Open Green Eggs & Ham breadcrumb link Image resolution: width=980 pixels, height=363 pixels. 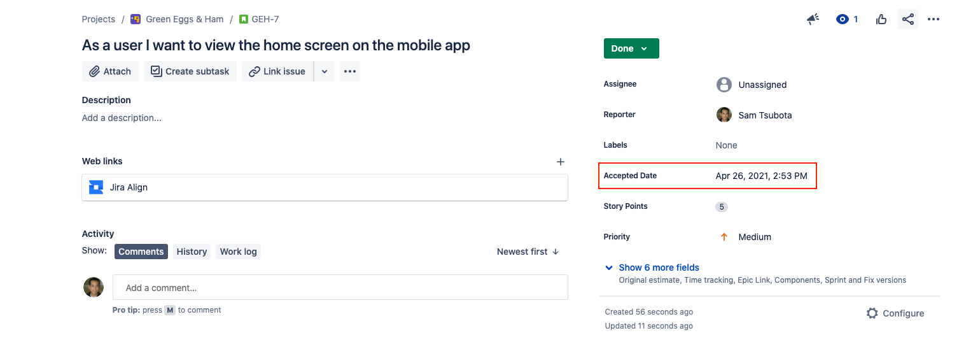[185, 19]
